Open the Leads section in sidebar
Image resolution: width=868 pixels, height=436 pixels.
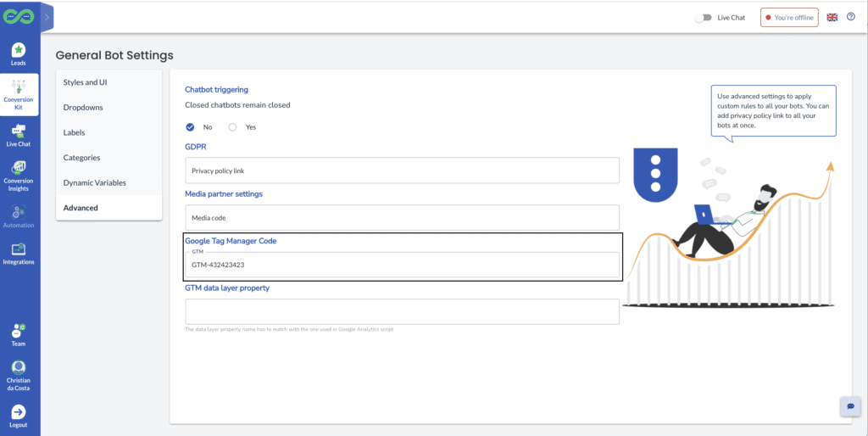pos(19,54)
